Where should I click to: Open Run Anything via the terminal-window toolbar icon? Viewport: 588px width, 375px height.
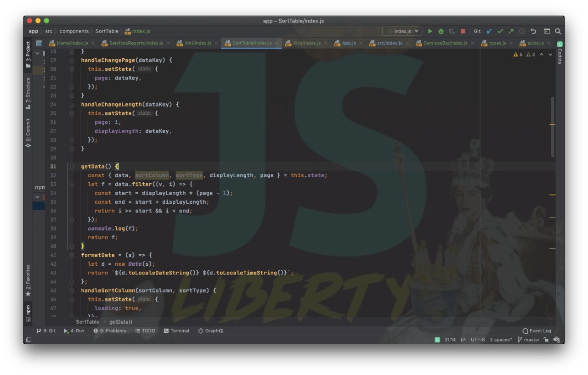547,31
